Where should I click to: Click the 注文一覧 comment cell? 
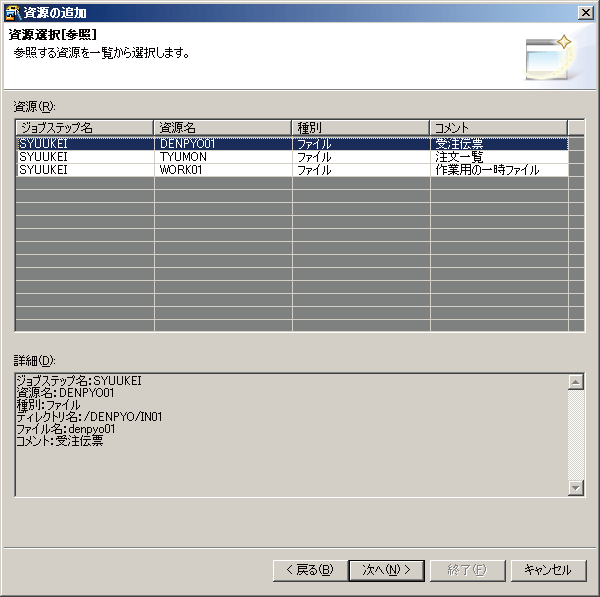499,157
